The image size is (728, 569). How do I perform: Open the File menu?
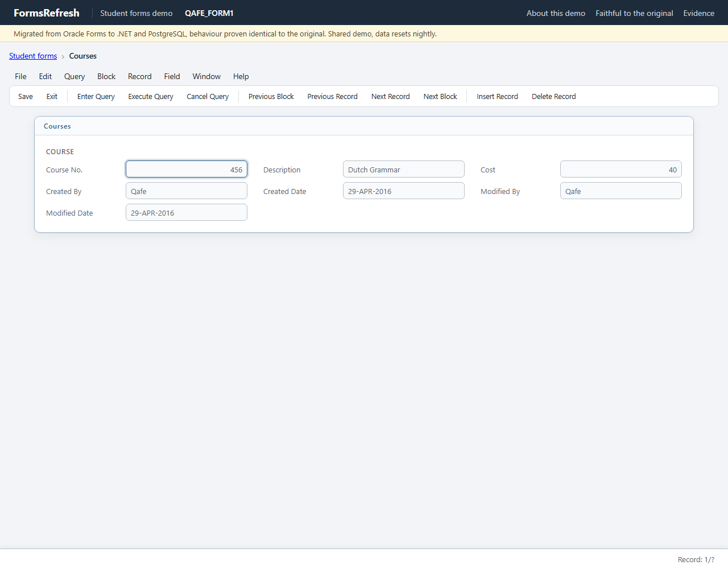[20, 76]
